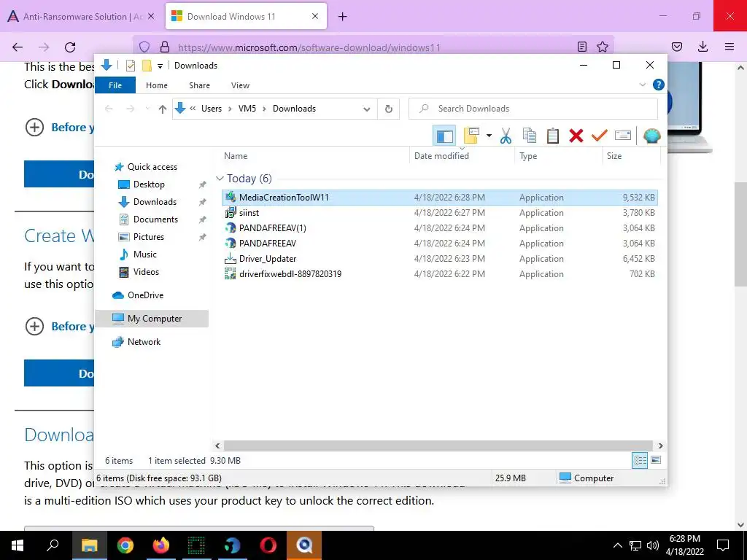Save to Pocket icon in browser toolbar
747x560 pixels.
tap(676, 47)
